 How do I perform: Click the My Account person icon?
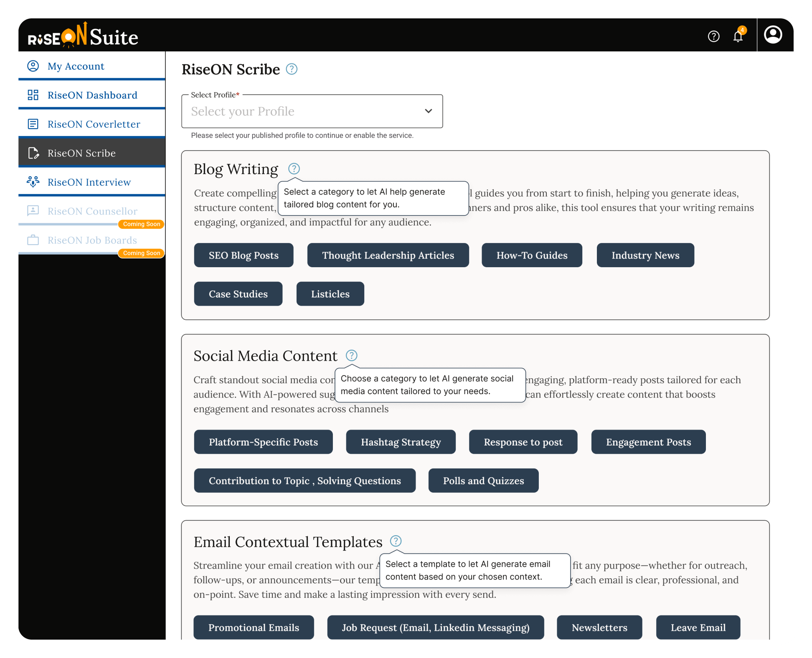[33, 66]
